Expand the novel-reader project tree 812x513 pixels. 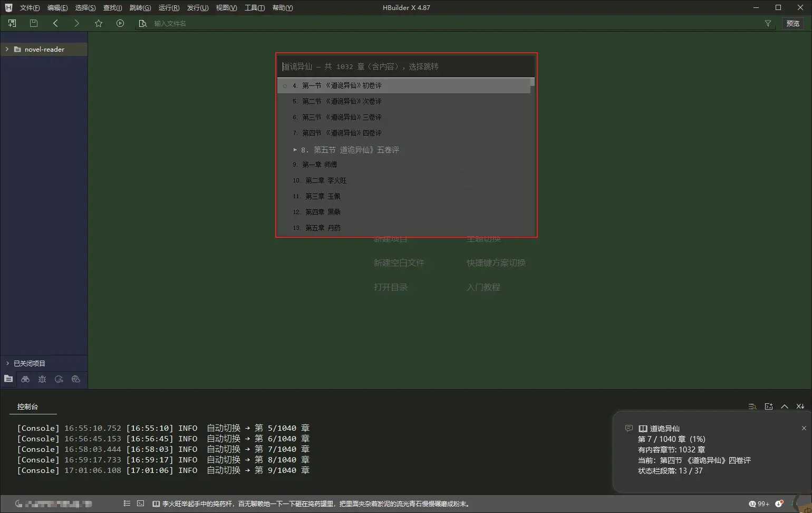tap(7, 49)
